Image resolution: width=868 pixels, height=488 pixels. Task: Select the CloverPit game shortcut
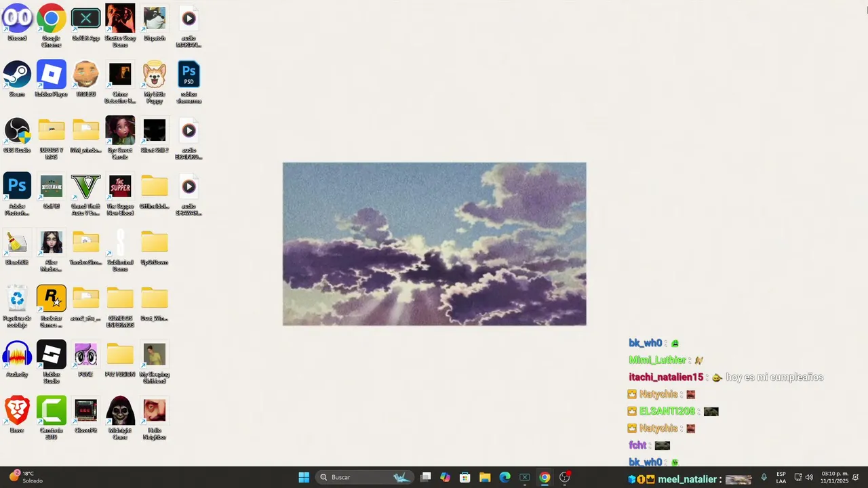[85, 415]
